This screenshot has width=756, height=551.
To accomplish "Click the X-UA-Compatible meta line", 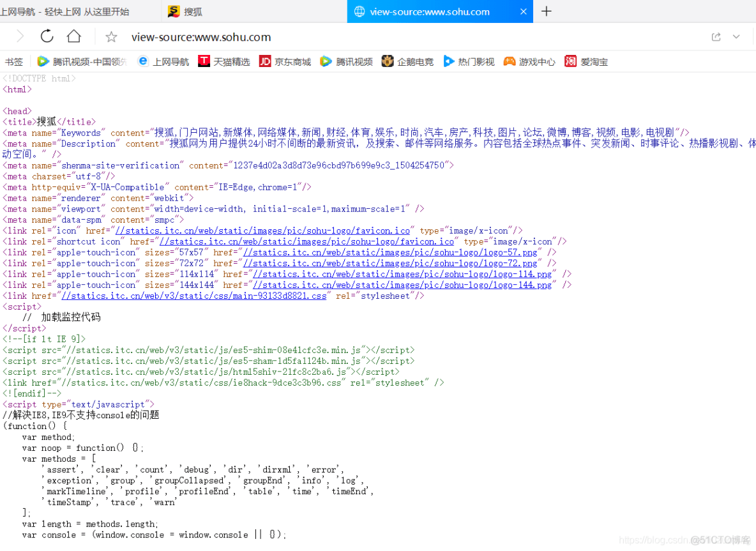I will pos(156,188).
